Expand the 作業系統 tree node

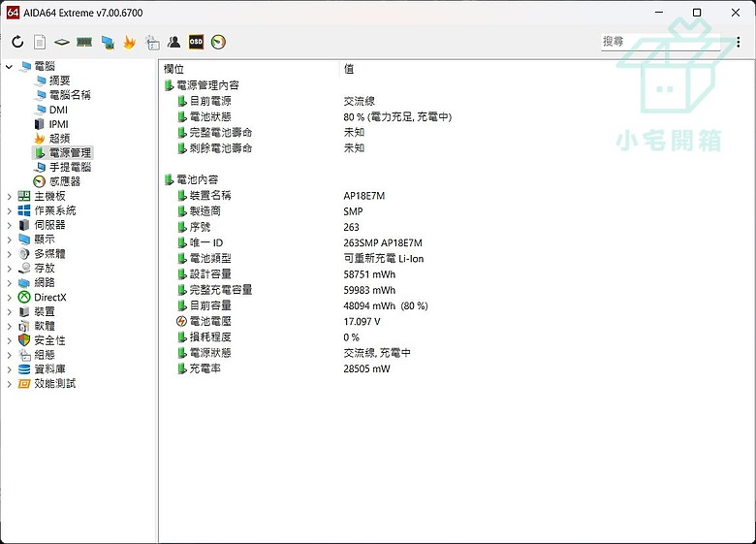coord(9,210)
